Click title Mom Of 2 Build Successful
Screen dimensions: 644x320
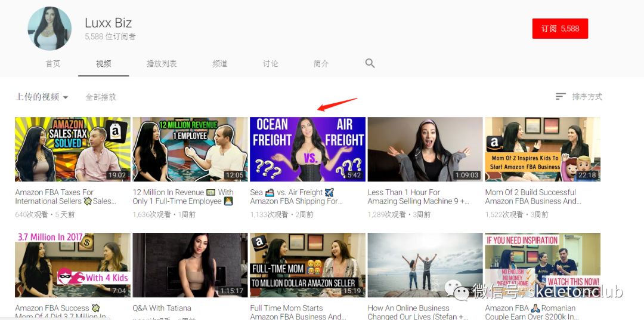(533, 196)
